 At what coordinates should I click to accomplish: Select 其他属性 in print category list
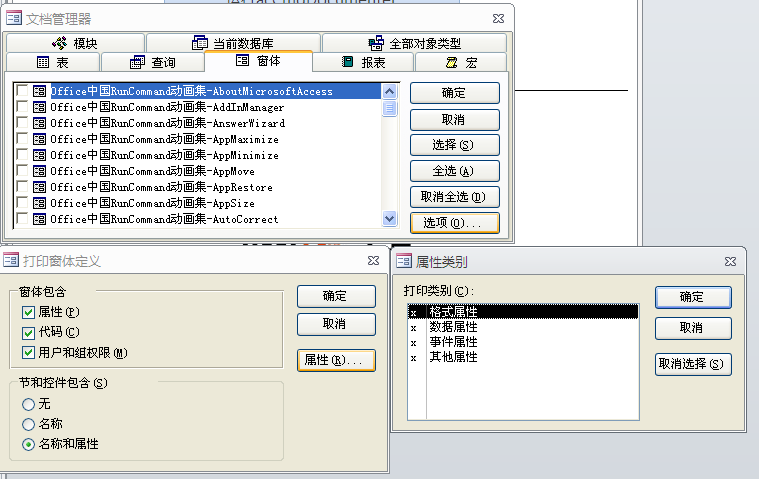tap(523, 357)
